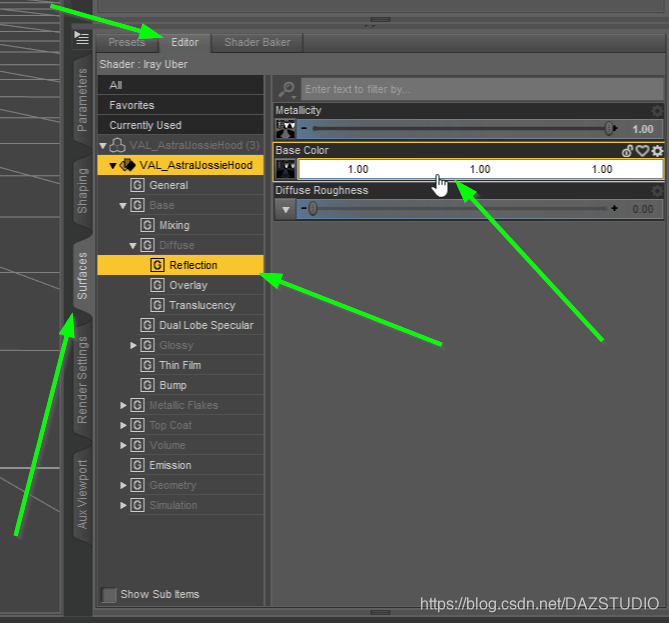Collapse the VAL_AstraJossieHood (3) object node
Screen dimensions: 669x623
pos(103,146)
